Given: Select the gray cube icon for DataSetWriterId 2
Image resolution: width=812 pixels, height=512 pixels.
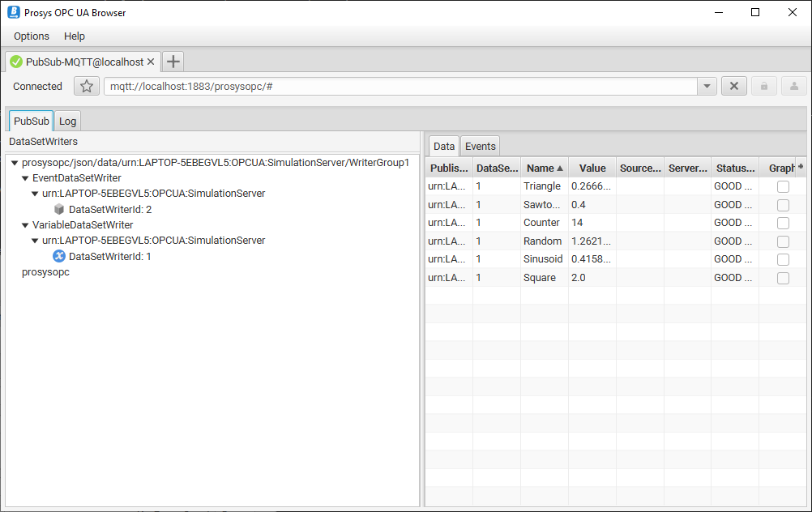Looking at the screenshot, I should coord(59,209).
